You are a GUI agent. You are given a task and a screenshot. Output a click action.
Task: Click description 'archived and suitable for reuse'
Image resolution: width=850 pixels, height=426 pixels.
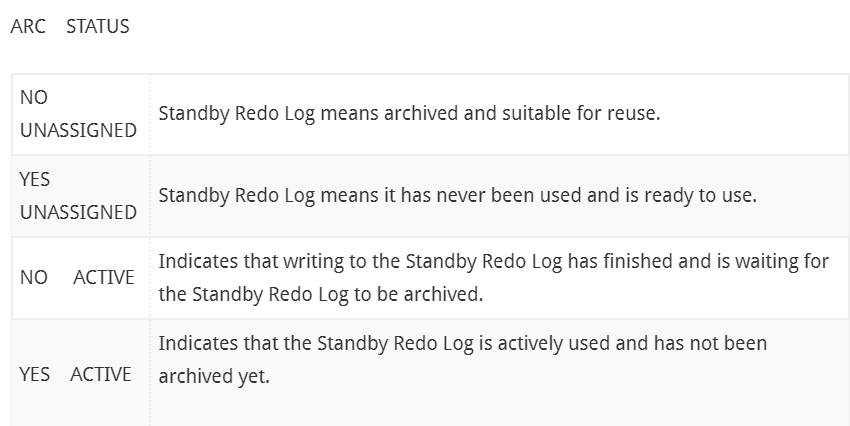pos(522,113)
